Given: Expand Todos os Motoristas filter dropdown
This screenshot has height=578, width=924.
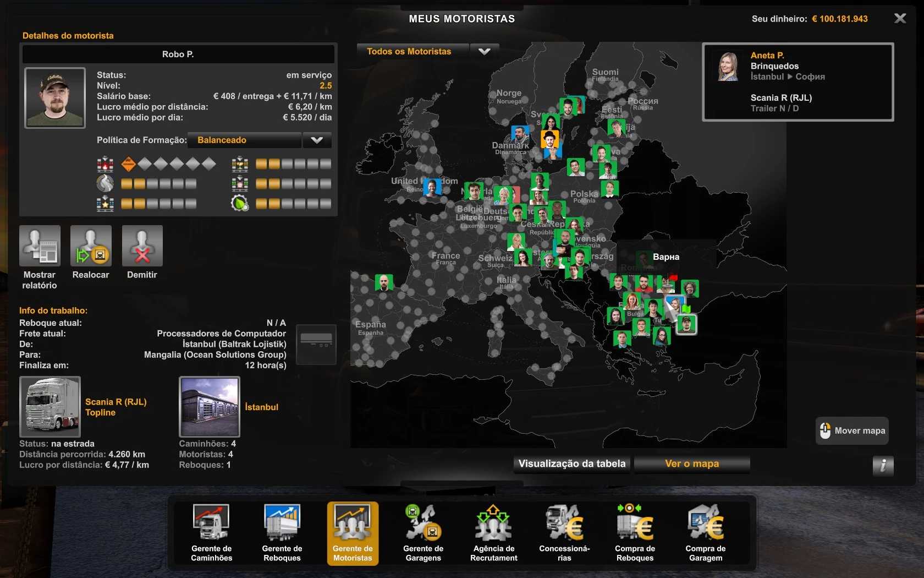Looking at the screenshot, I should coord(484,52).
